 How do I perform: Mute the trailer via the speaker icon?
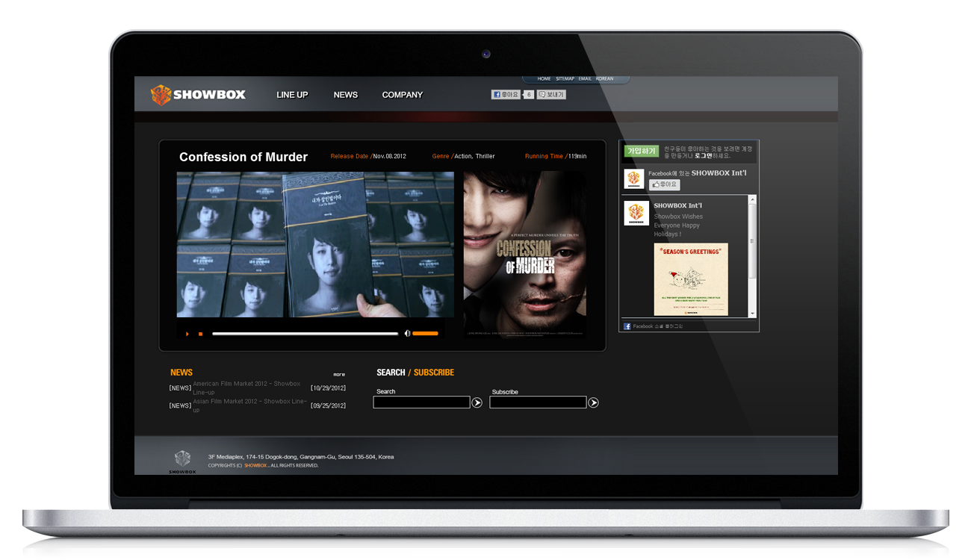(407, 333)
